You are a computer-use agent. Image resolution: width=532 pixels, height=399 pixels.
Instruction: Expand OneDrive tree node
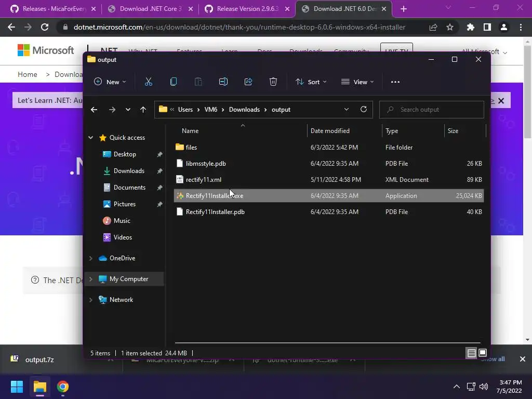tap(90, 258)
